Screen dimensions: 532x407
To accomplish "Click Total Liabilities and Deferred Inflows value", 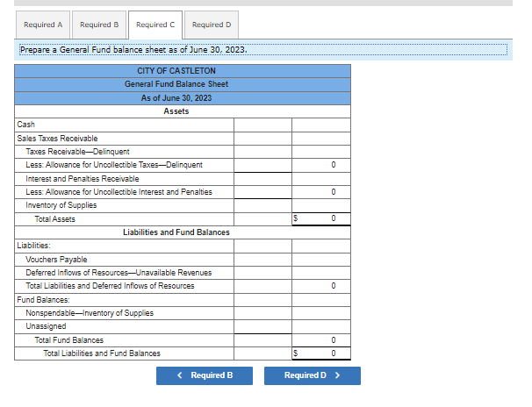I will click(321, 286).
